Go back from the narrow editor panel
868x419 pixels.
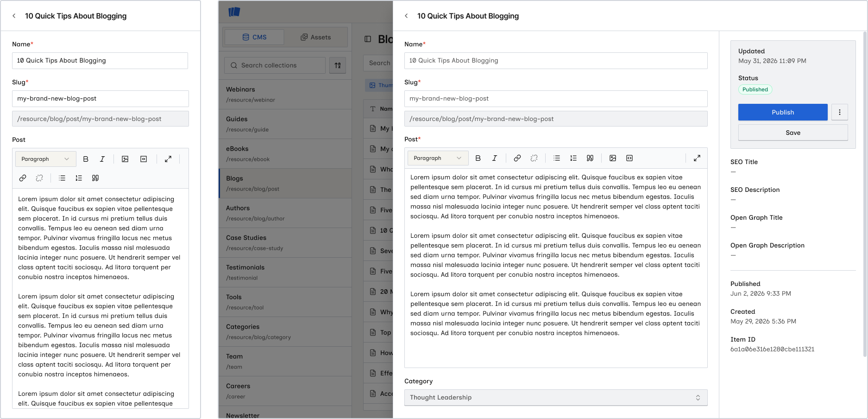point(14,16)
